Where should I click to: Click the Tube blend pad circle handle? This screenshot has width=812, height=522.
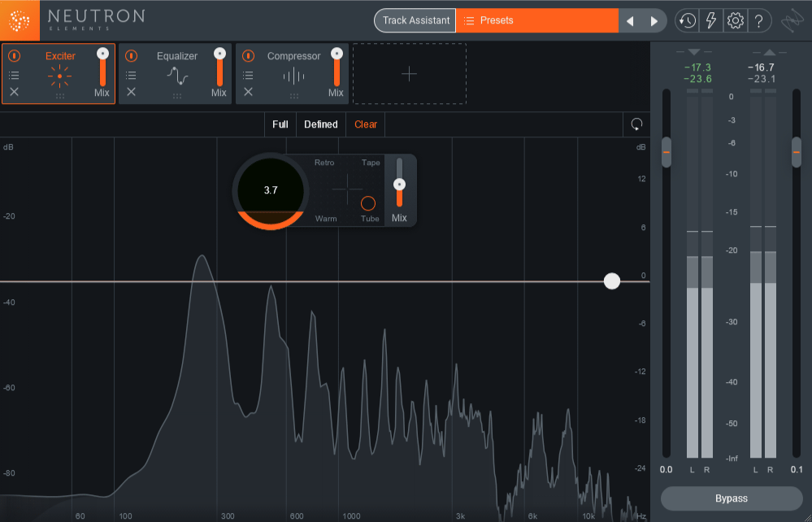[x=368, y=203]
